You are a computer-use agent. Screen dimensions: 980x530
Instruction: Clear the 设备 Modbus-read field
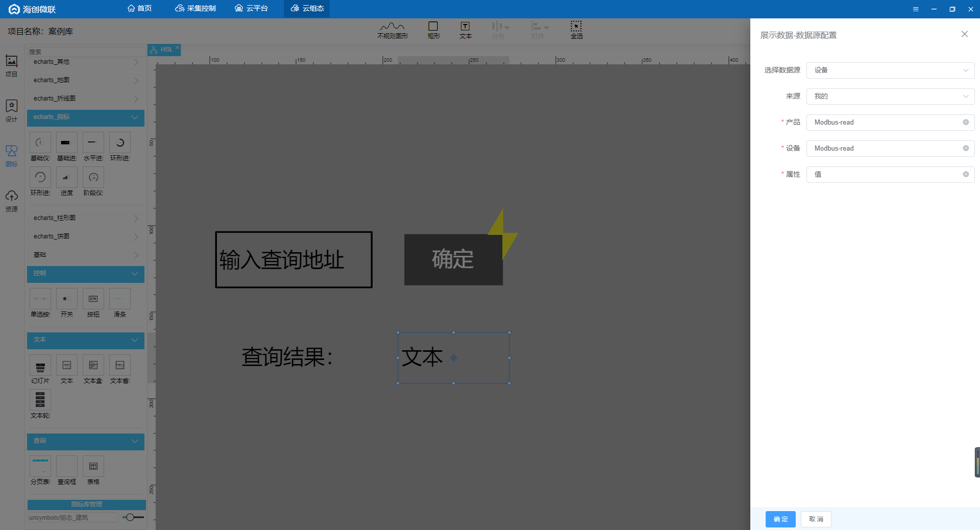tap(966, 149)
